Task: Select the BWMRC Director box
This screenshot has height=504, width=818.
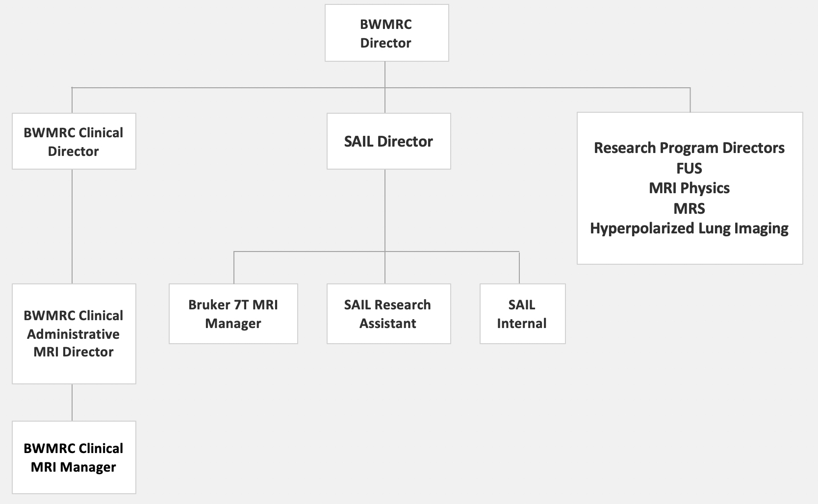Action: [x=386, y=33]
